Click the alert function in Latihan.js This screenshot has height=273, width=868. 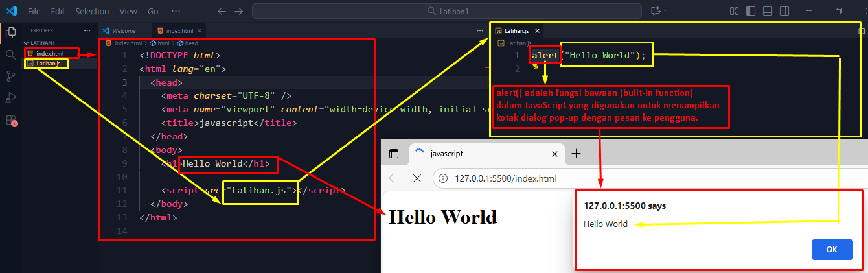click(545, 55)
